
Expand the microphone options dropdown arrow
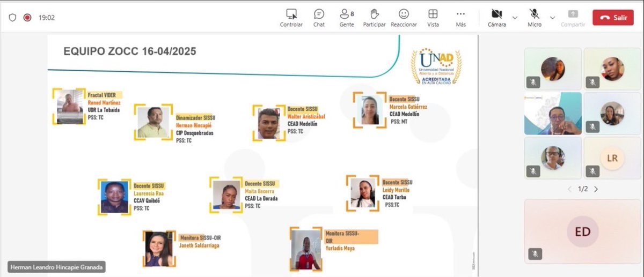coord(552,18)
